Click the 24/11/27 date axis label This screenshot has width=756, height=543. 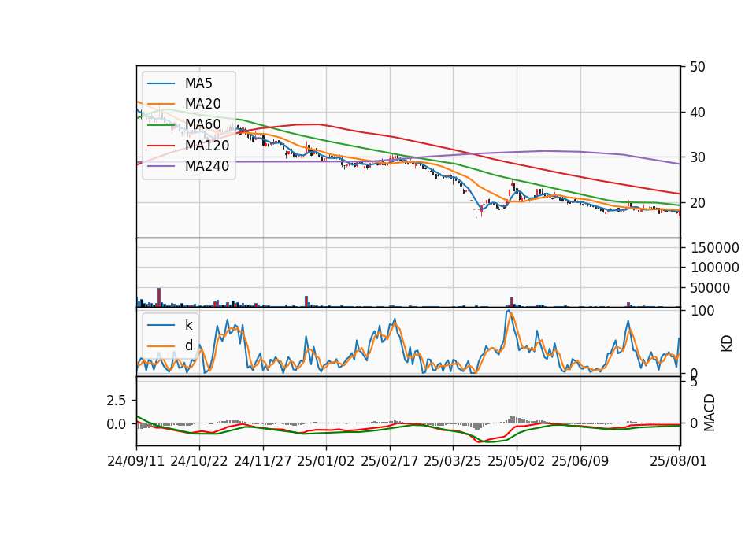[x=263, y=461]
